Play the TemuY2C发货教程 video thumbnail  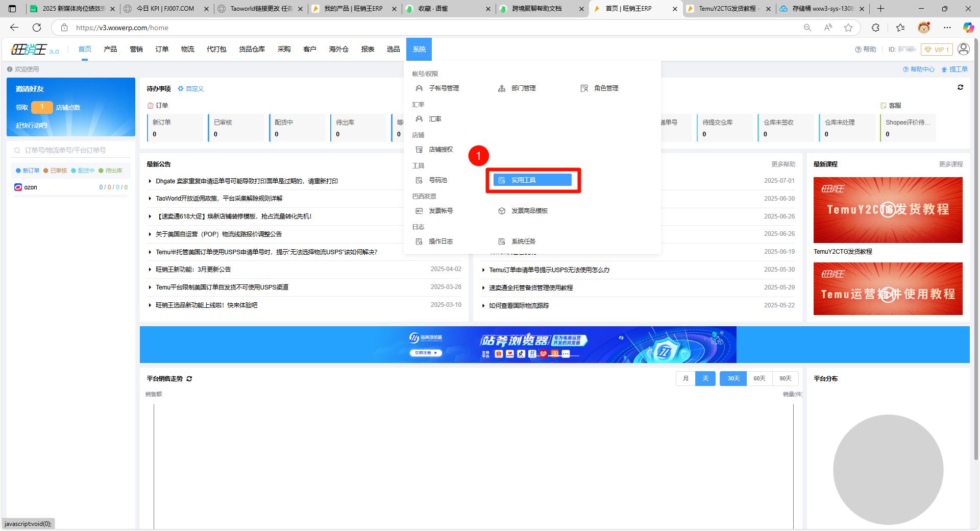pos(888,210)
